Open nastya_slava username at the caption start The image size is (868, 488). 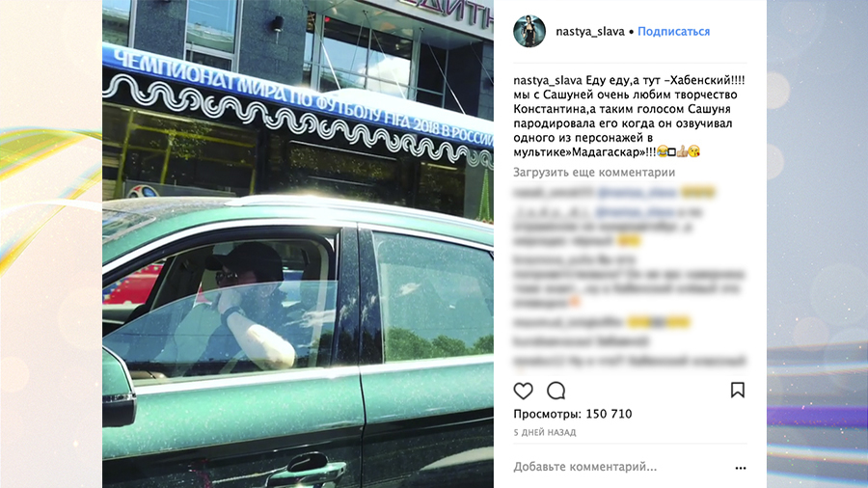[548, 80]
